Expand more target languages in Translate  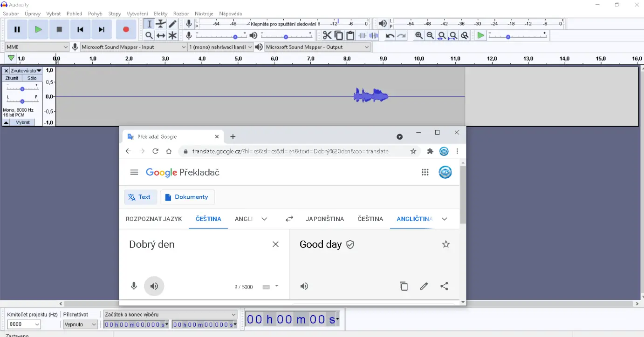[444, 219]
